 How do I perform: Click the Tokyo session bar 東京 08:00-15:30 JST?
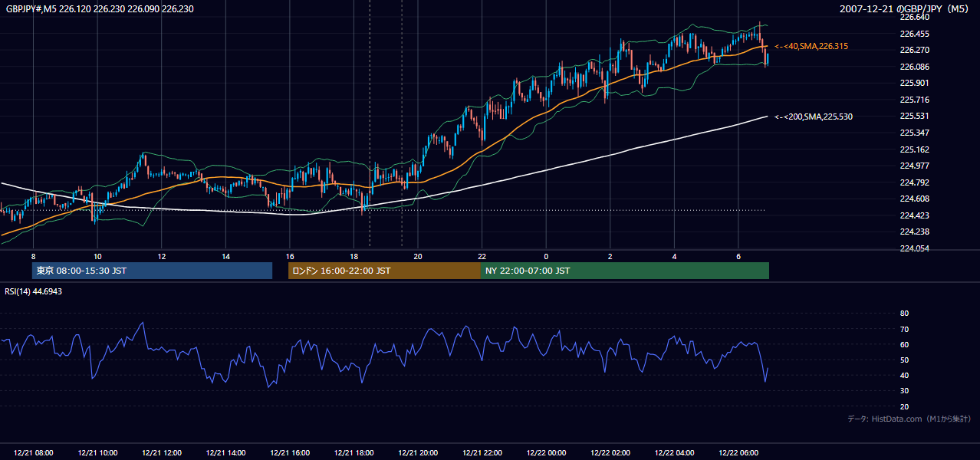coord(152,271)
